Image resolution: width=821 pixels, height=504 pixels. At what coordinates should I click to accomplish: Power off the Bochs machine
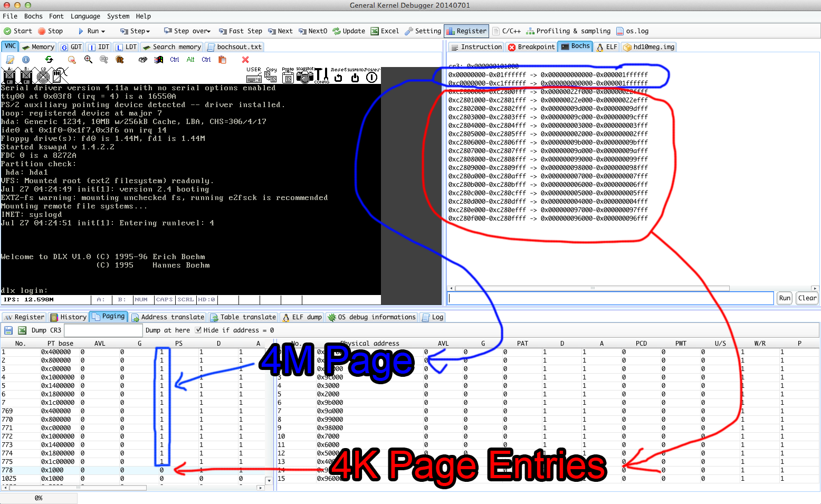tap(372, 75)
